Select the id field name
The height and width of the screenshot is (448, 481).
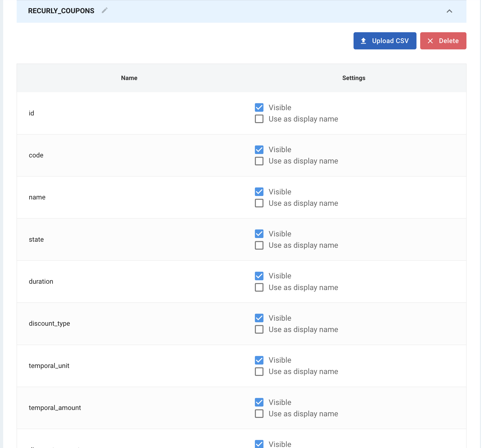[31, 113]
